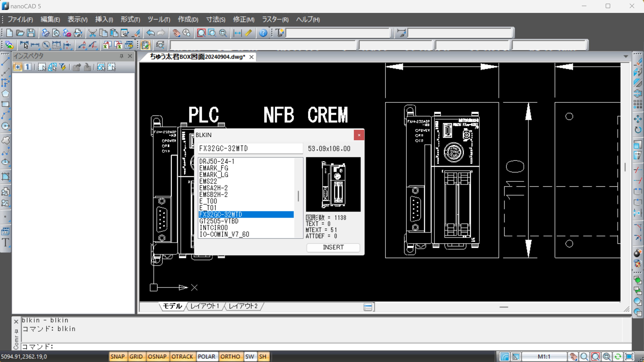This screenshot has width=644, height=362.
Task: Open the ファイル(F) menu
Action: pos(20,19)
